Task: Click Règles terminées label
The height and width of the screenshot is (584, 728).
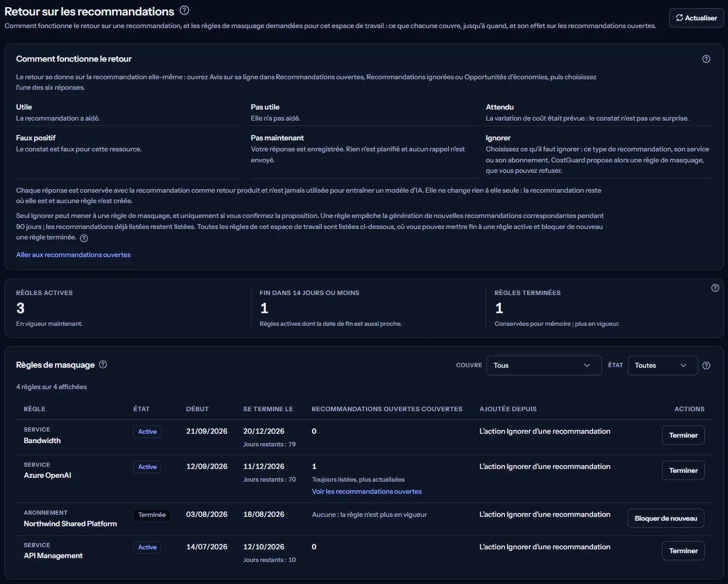Action: [528, 293]
